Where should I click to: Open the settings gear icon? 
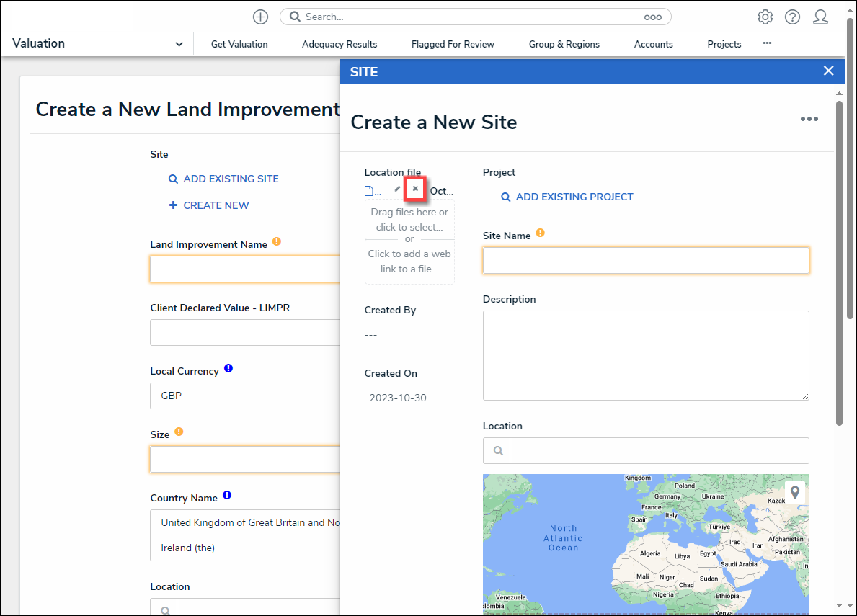pyautogui.click(x=765, y=17)
